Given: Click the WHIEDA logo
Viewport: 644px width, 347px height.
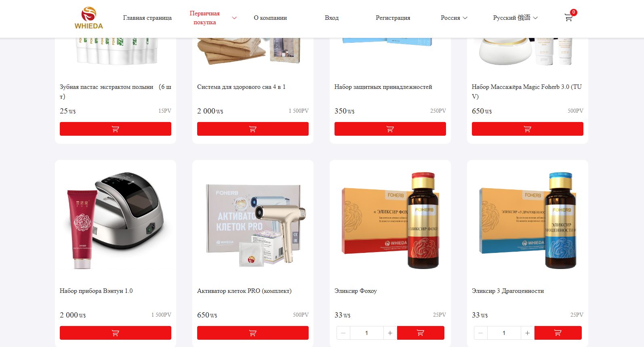Looking at the screenshot, I should [x=88, y=18].
